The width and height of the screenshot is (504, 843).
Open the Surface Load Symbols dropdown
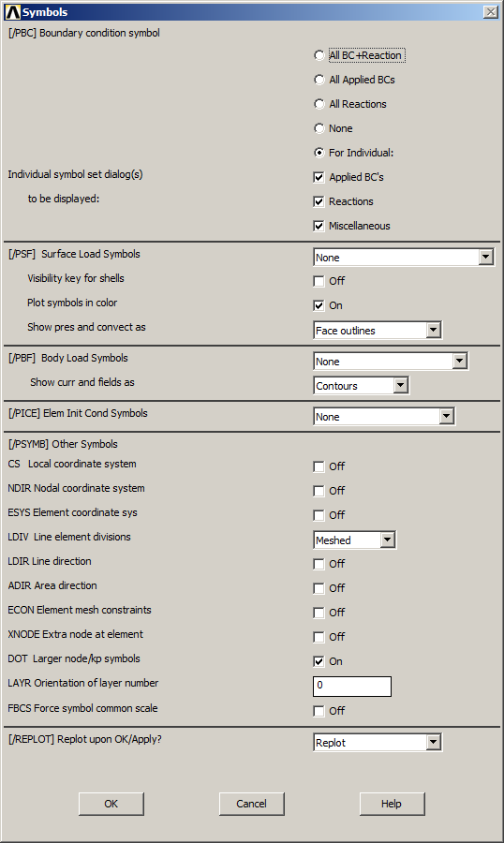point(404,258)
